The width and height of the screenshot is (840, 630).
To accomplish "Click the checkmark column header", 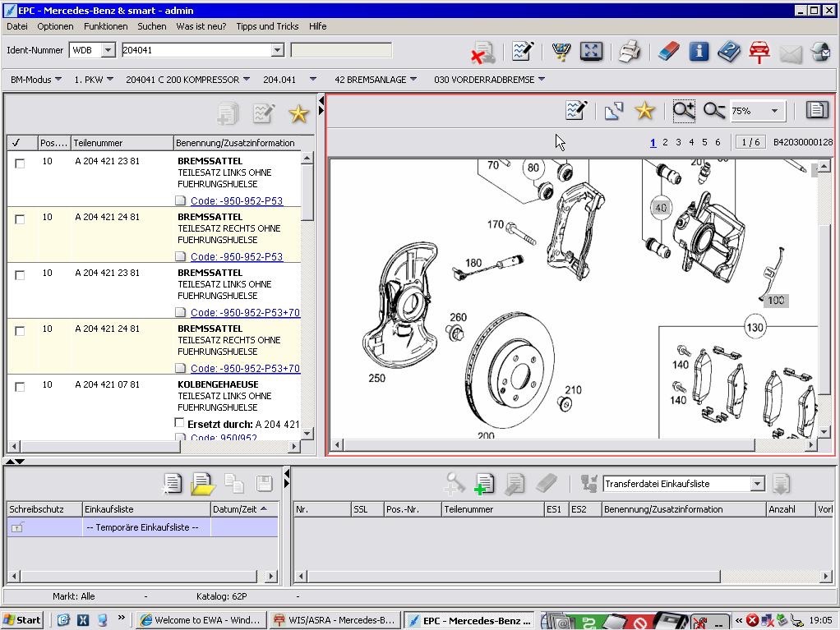I will tap(22, 143).
